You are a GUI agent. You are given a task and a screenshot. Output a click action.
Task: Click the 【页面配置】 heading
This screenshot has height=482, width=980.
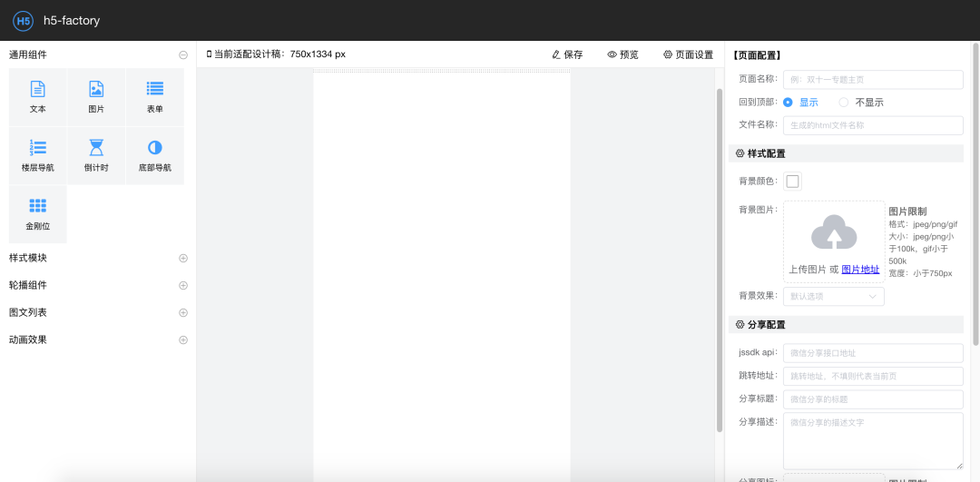point(756,55)
